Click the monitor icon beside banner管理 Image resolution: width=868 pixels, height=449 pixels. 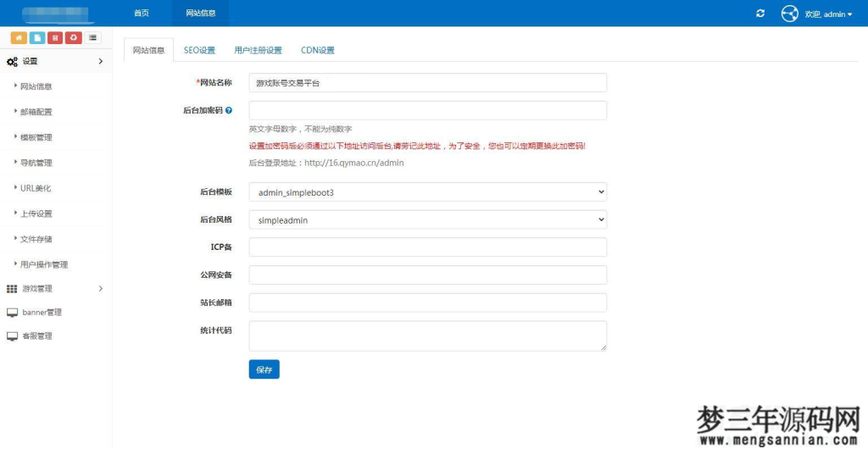[x=12, y=313]
